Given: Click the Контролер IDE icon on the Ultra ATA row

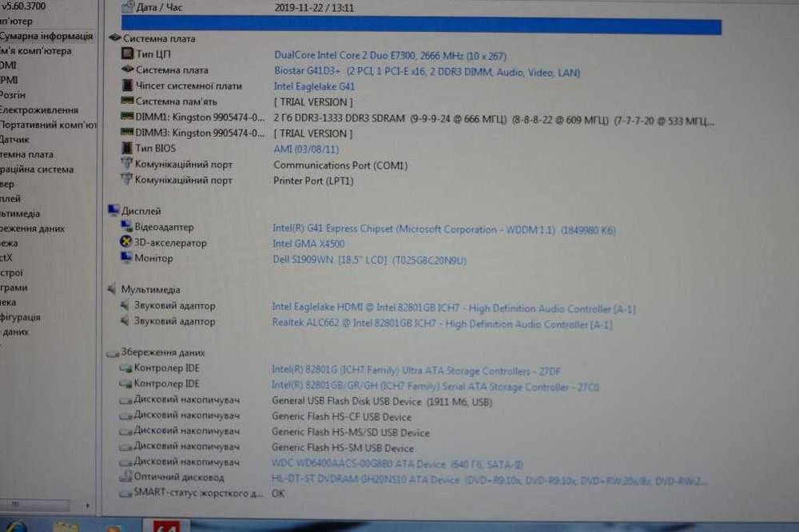Looking at the screenshot, I should [x=125, y=368].
